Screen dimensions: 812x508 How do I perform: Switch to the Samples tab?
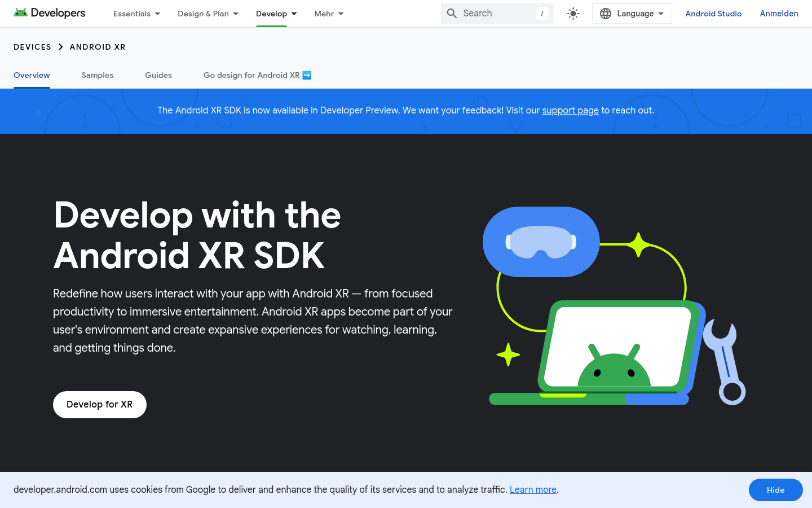[x=98, y=75]
